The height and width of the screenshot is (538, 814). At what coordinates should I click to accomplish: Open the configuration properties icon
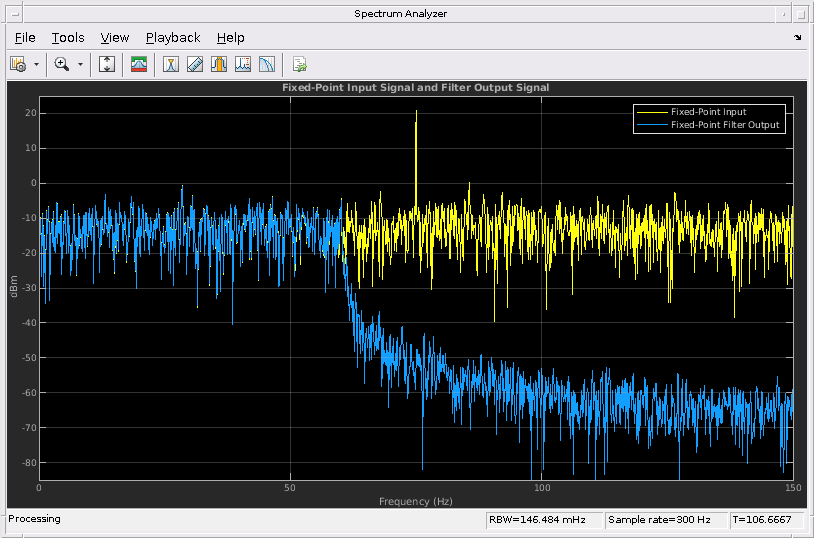coord(18,64)
